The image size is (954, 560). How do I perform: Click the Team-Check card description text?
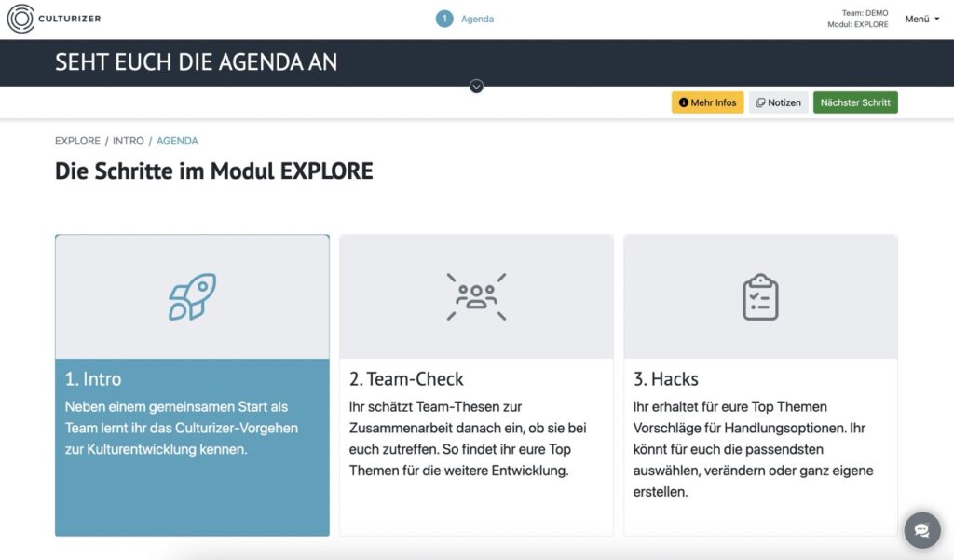468,438
